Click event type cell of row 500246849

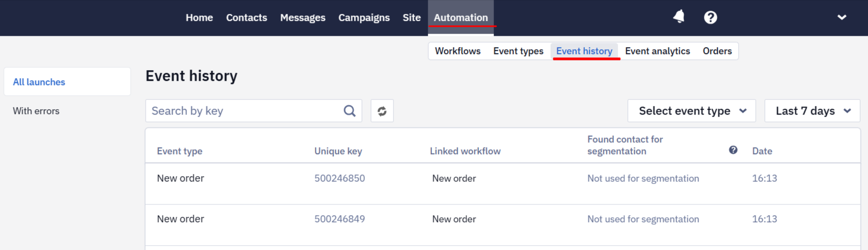click(180, 219)
